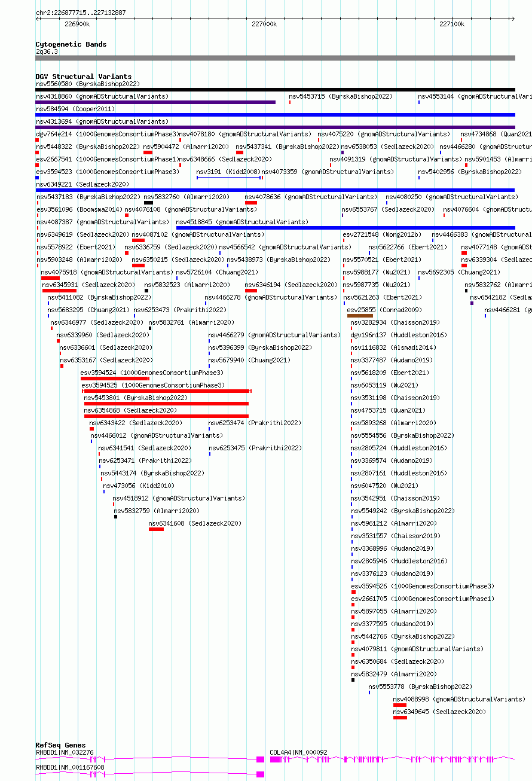Screen dimensions: 532x781
Task: Click the nsv5453801 (ByrskaBishop2022) label
Action: pos(136,398)
